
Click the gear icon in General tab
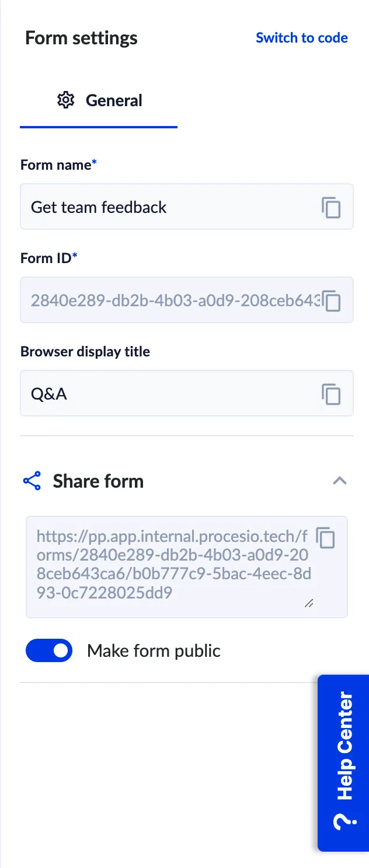tap(66, 100)
